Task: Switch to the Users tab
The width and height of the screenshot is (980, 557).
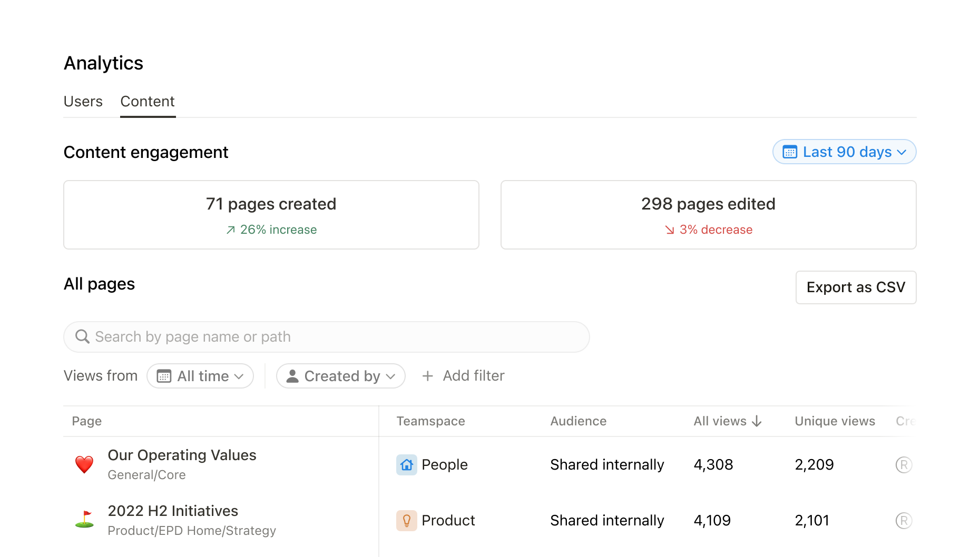Action: click(x=83, y=102)
